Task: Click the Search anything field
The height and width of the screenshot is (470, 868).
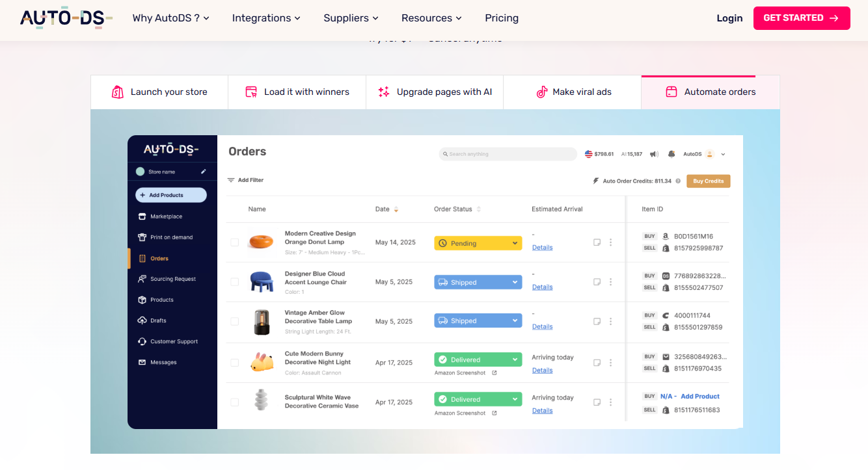Action: pos(508,154)
